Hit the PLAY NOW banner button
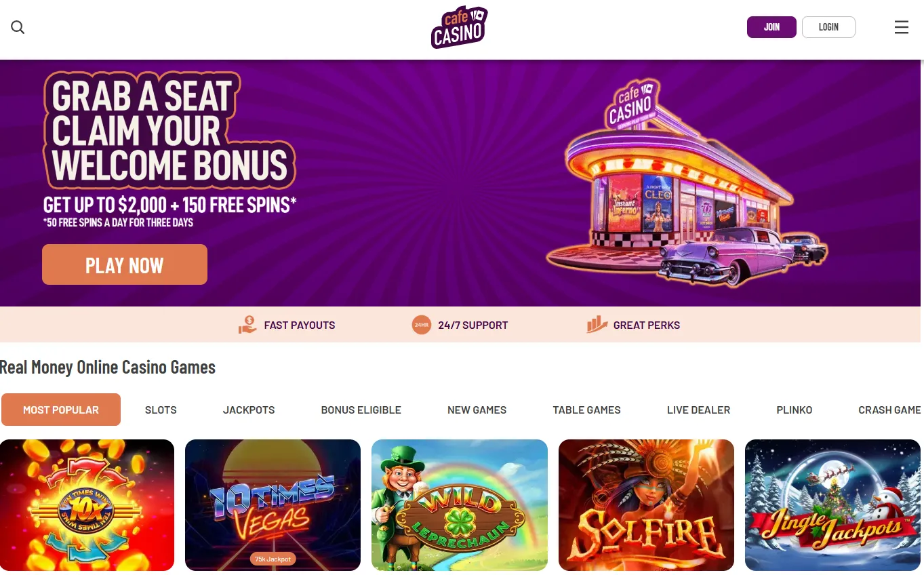This screenshot has height=575, width=924. point(125,264)
